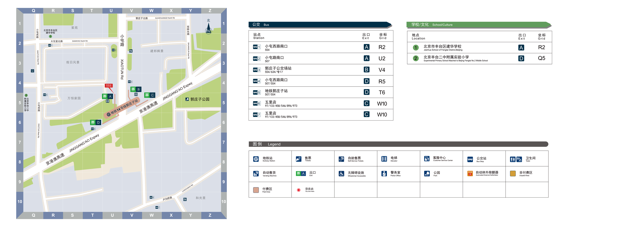
Task: Select the Park icon in the legend
Action: 427,173
